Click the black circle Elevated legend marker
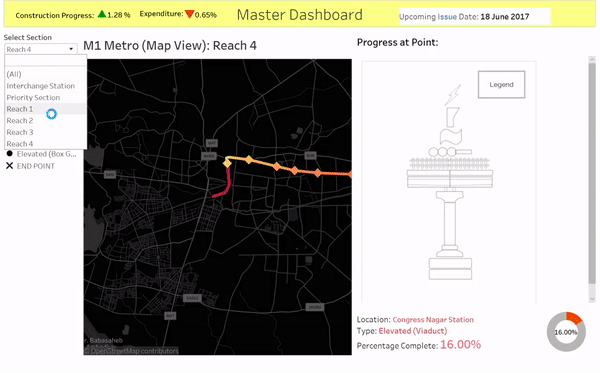This screenshot has height=373, width=600. [x=10, y=153]
